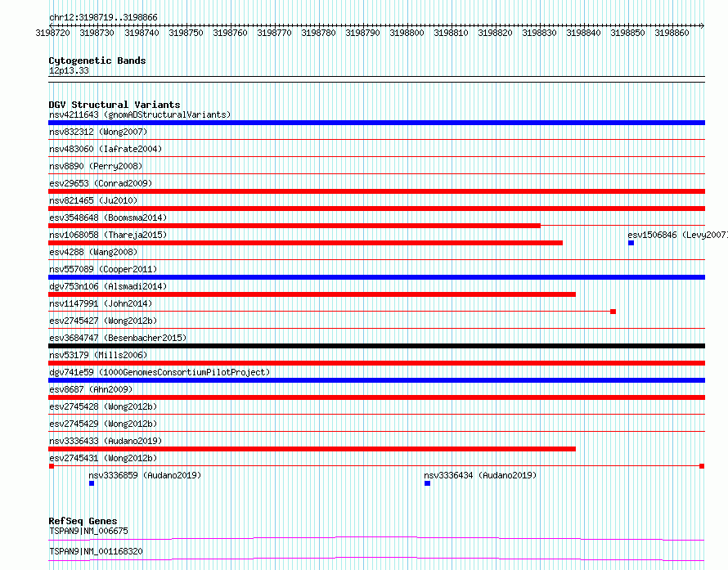Click the nsv557089 (Cooper2011) label
728x570 pixels.
click(x=103, y=269)
